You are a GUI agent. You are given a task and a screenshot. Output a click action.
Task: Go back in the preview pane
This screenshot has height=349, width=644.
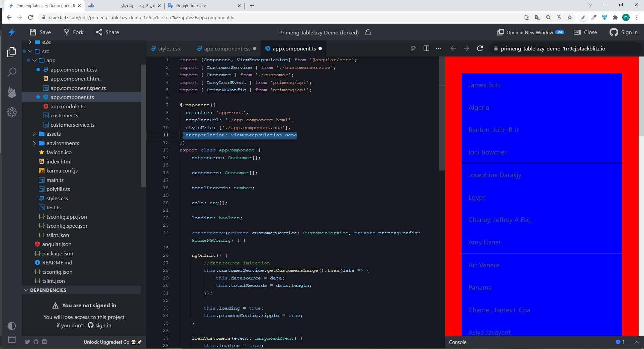(453, 48)
